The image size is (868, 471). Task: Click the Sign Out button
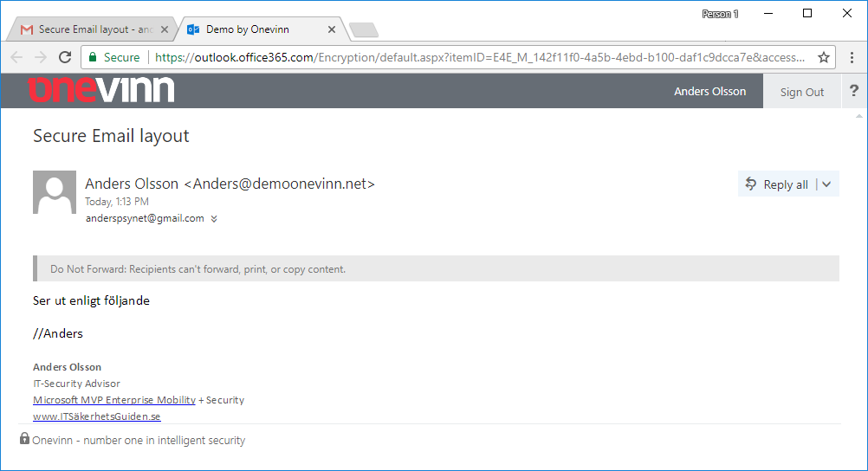(x=801, y=92)
